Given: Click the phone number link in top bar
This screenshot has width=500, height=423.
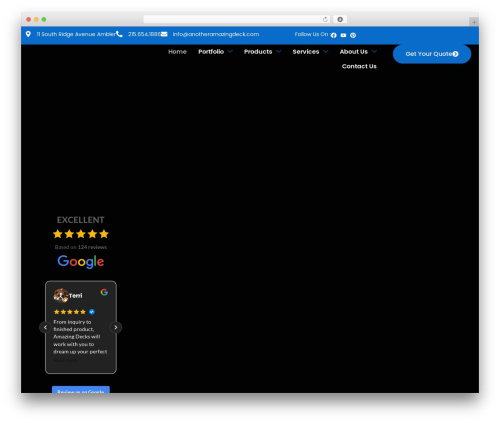Looking at the screenshot, I should point(144,34).
